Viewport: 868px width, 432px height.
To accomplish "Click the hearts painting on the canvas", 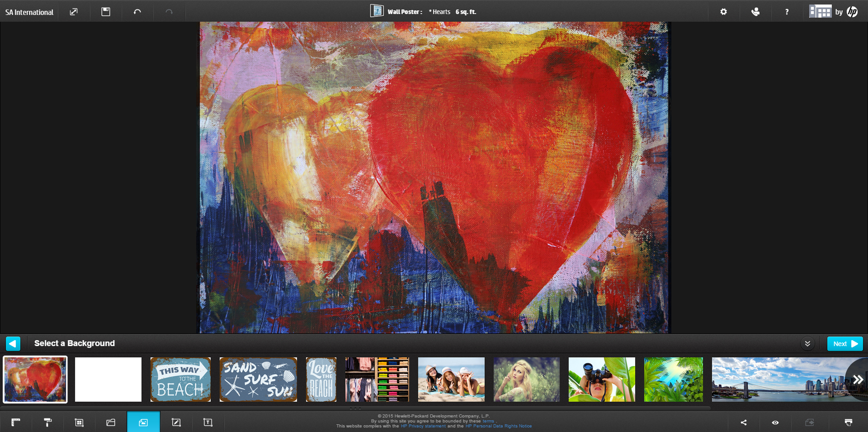I will pyautogui.click(x=434, y=177).
